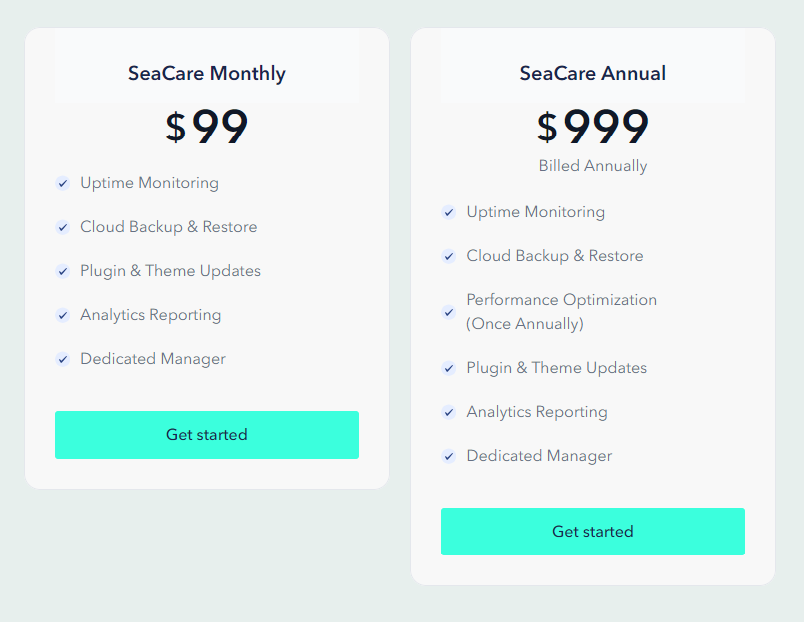Click checkmark beside Monthly Dedicated Manager
This screenshot has width=804, height=622.
pyautogui.click(x=62, y=359)
